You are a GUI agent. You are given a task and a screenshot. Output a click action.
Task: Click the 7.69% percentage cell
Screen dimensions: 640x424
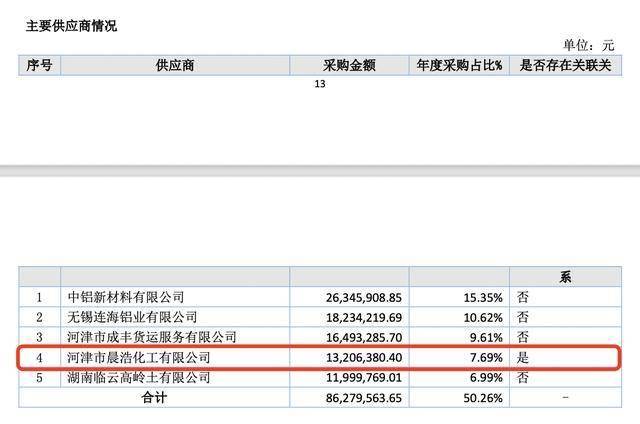(483, 357)
